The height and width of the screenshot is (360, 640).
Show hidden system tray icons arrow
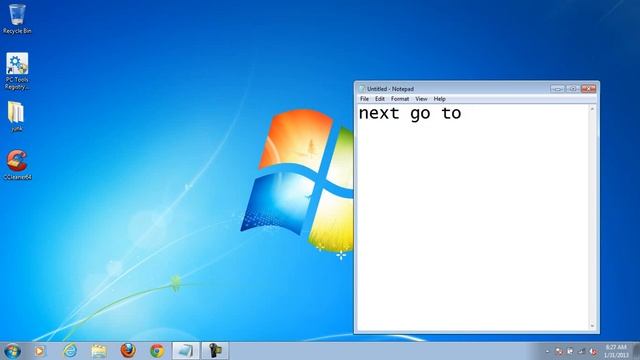(547, 351)
